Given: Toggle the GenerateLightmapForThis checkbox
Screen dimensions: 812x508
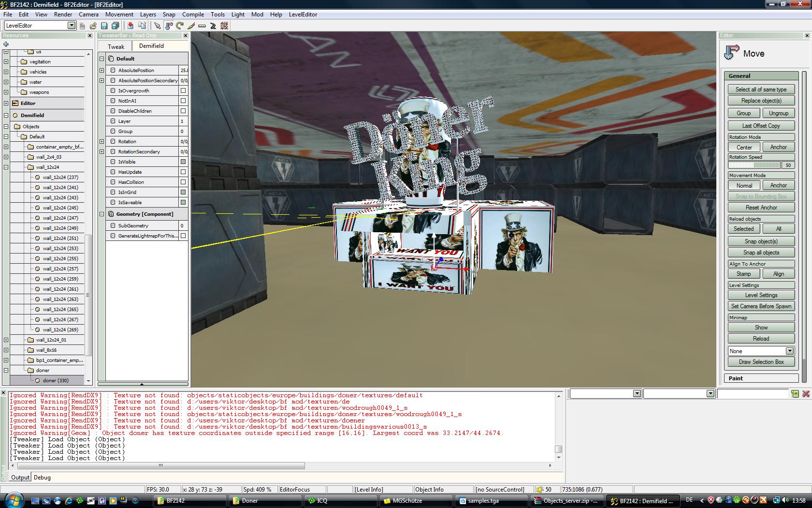Looking at the screenshot, I should click(x=183, y=236).
